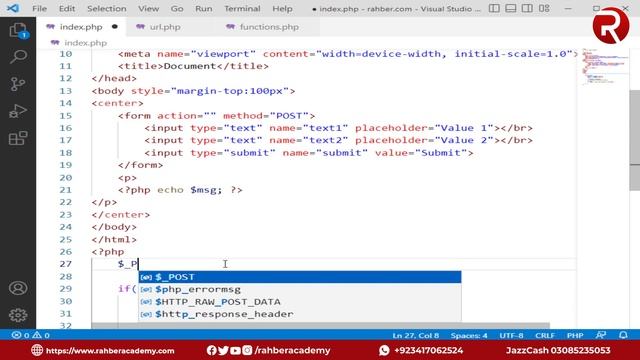Click the $msg variable on line 21

tap(203, 190)
